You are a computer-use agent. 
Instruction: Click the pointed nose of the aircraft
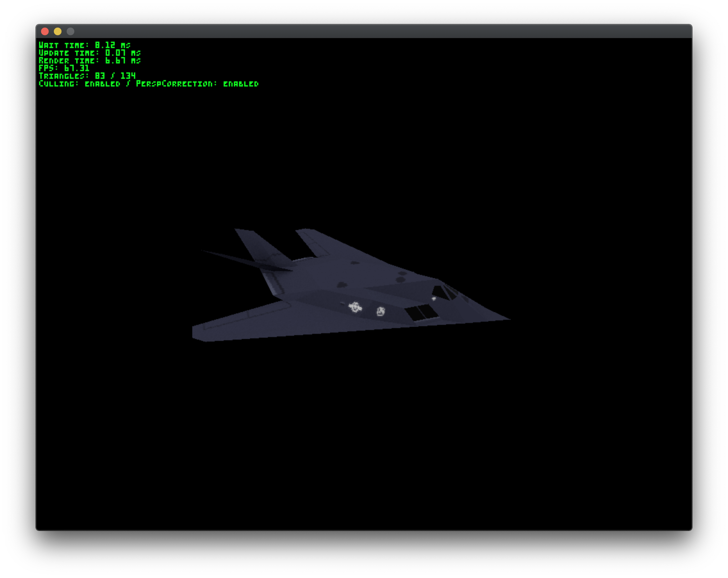point(507,318)
